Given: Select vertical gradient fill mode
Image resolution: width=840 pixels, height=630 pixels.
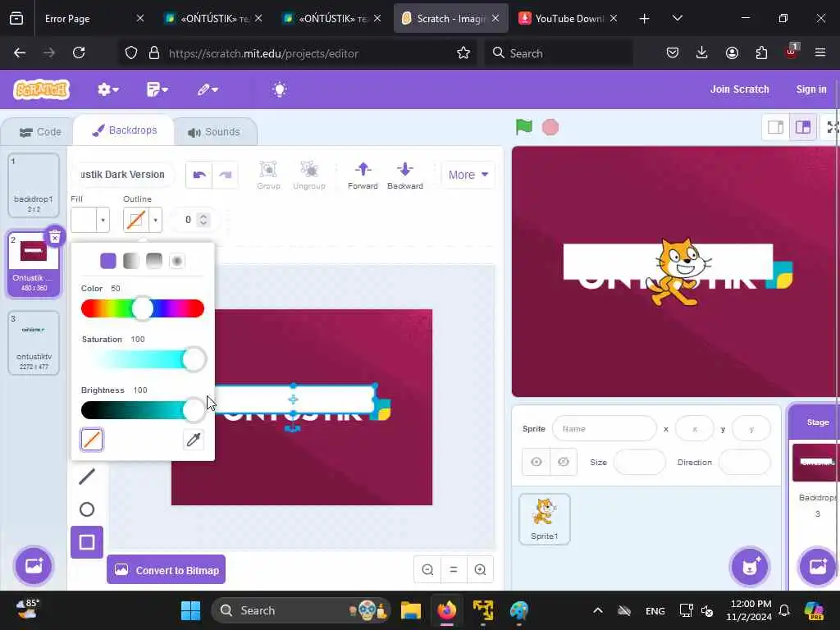Looking at the screenshot, I should 153,261.
